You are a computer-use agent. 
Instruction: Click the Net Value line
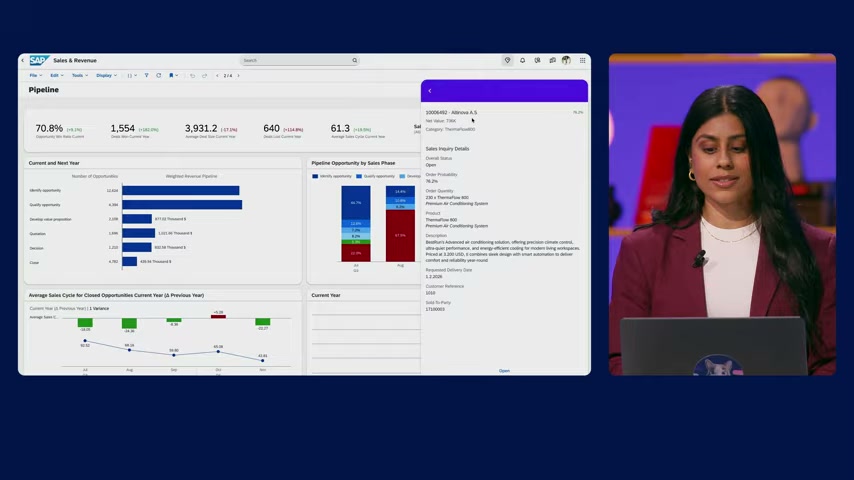point(441,121)
